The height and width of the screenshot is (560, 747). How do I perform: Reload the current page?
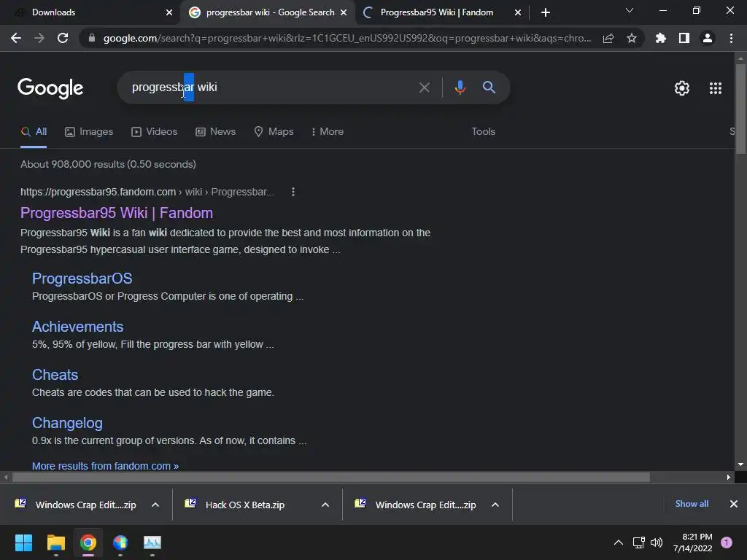click(x=63, y=38)
